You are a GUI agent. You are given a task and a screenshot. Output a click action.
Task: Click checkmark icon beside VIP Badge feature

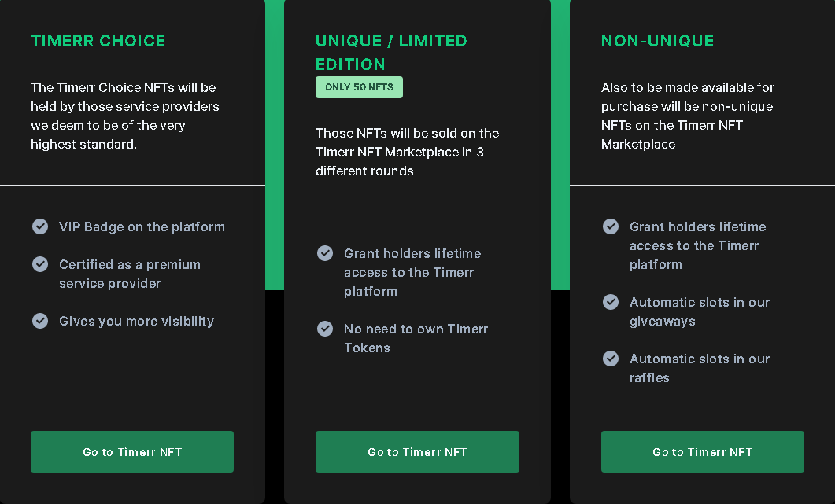click(x=40, y=226)
